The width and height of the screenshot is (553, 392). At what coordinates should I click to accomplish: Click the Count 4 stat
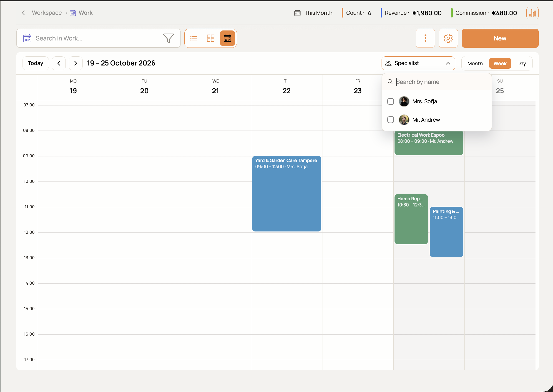coord(357,13)
